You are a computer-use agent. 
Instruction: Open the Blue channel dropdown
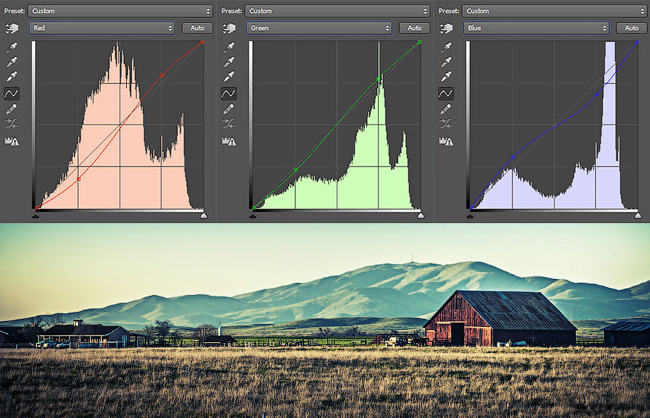point(535,28)
